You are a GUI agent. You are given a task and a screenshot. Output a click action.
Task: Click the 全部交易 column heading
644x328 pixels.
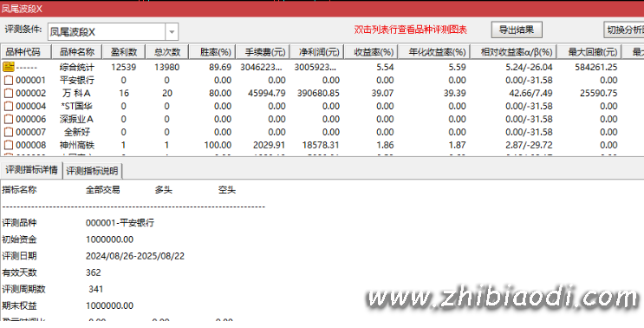click(x=102, y=190)
